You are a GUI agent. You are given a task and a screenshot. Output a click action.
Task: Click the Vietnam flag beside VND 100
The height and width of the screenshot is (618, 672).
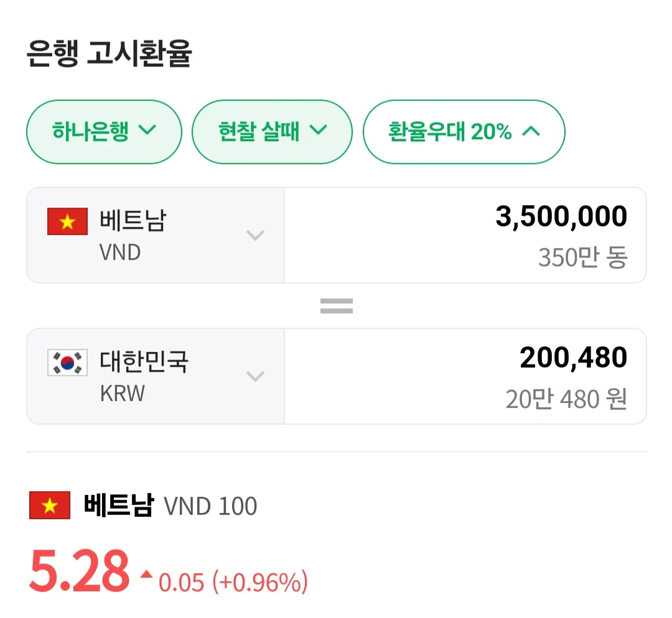(50, 505)
